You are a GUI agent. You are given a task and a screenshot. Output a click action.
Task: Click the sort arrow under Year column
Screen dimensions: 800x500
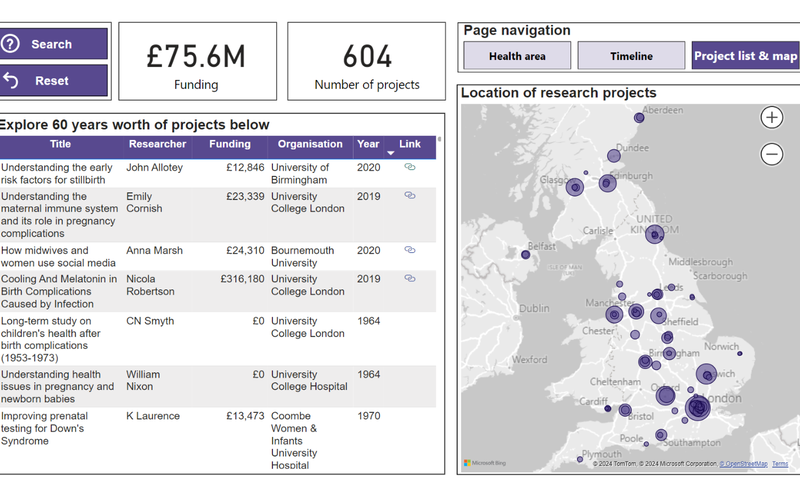(x=390, y=153)
